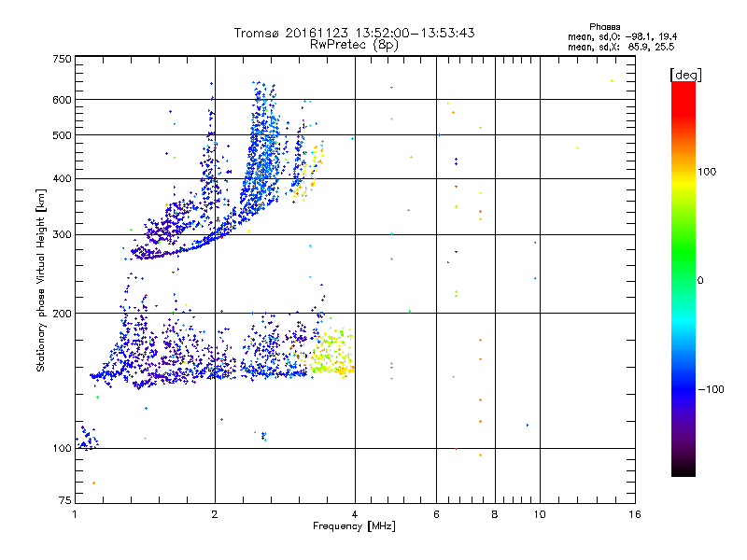Click the y-axis tick label '300'
Image resolution: width=747 pixels, height=560 pixels.
coord(62,235)
